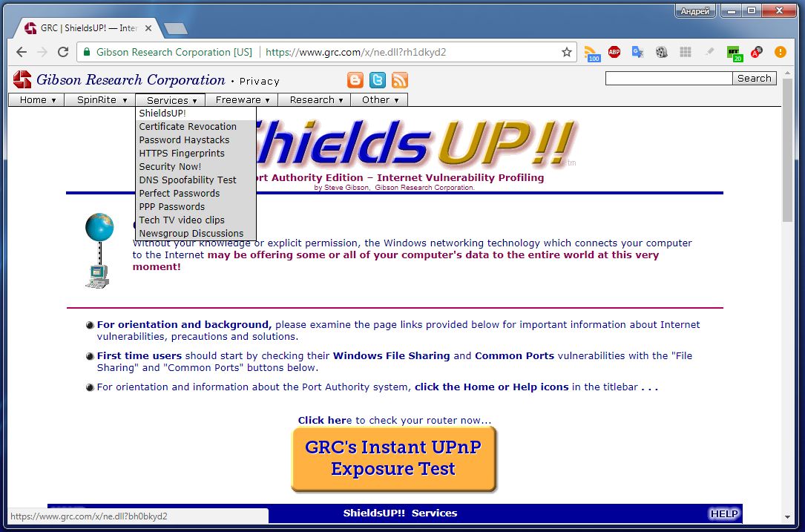Click the browser address bar URL
The image size is (805, 532).
[356, 52]
